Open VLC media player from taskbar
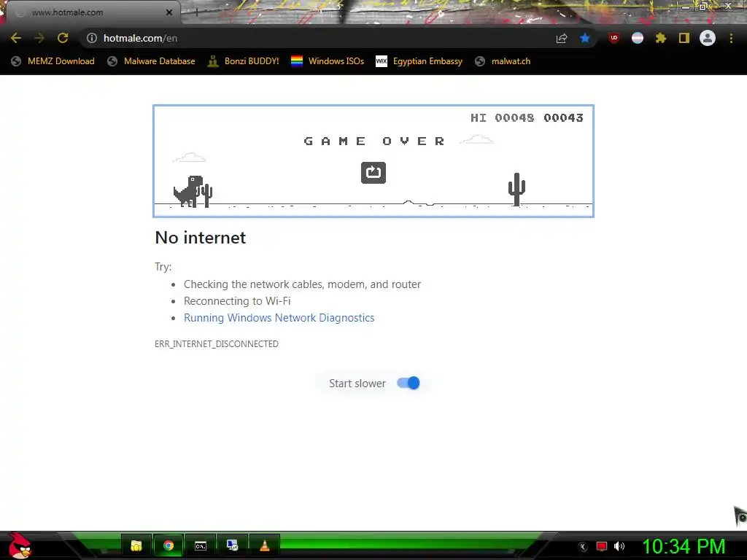 [x=264, y=545]
